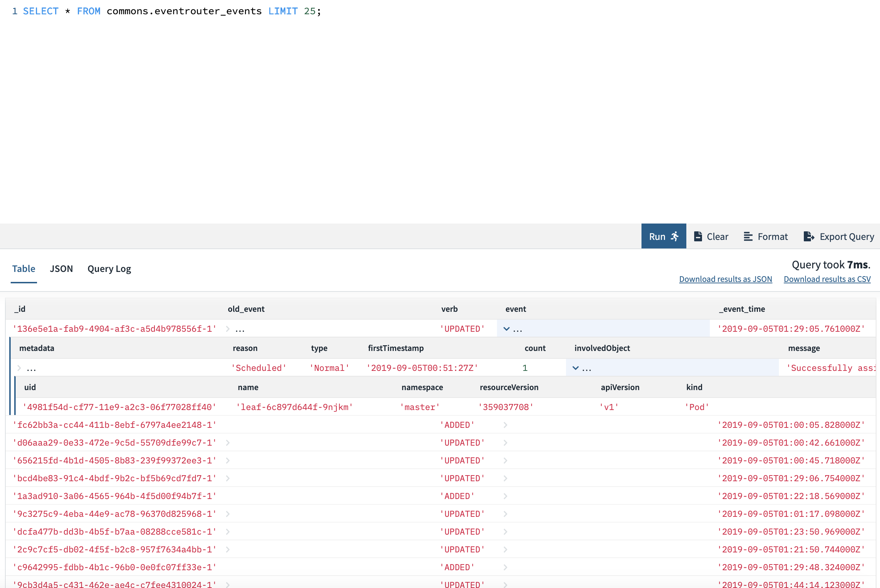The width and height of the screenshot is (880, 588).
Task: Expand event in the c9642995 row
Action: (506, 567)
